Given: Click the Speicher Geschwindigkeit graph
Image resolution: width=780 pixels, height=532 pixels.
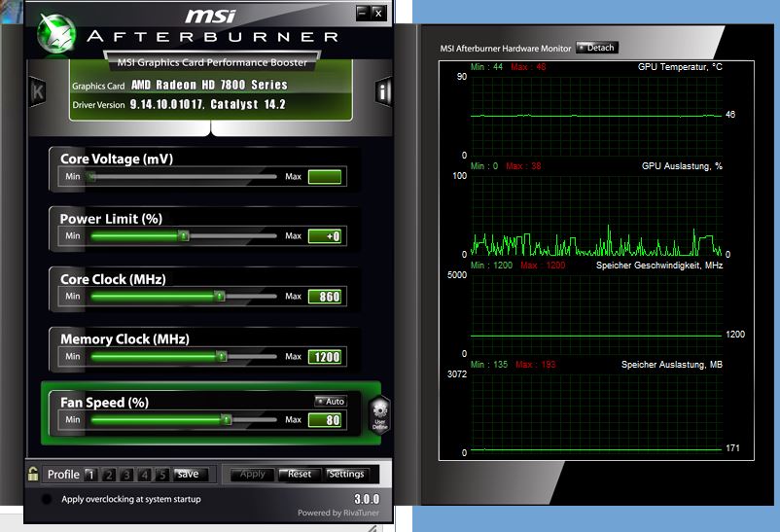Looking at the screenshot, I should click(596, 314).
